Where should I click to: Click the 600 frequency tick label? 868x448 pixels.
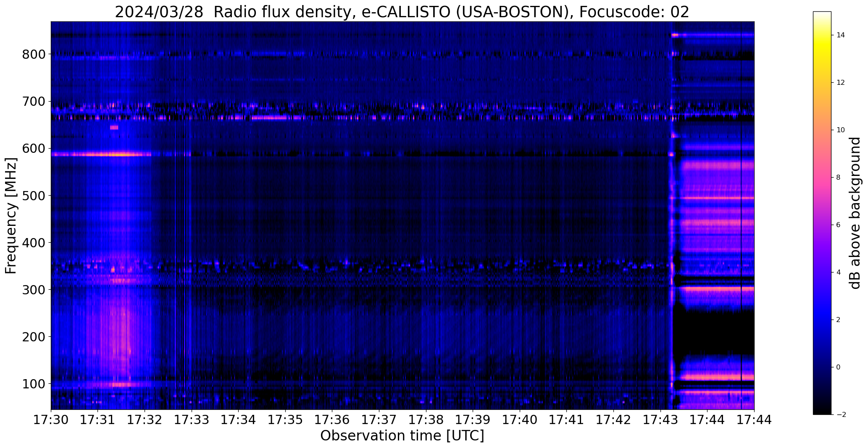(x=33, y=149)
